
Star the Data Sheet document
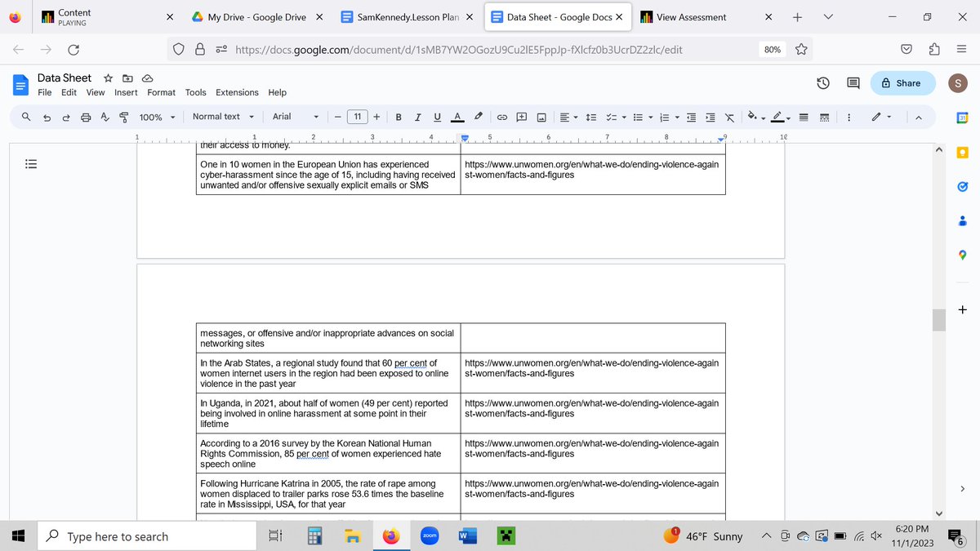click(x=108, y=78)
